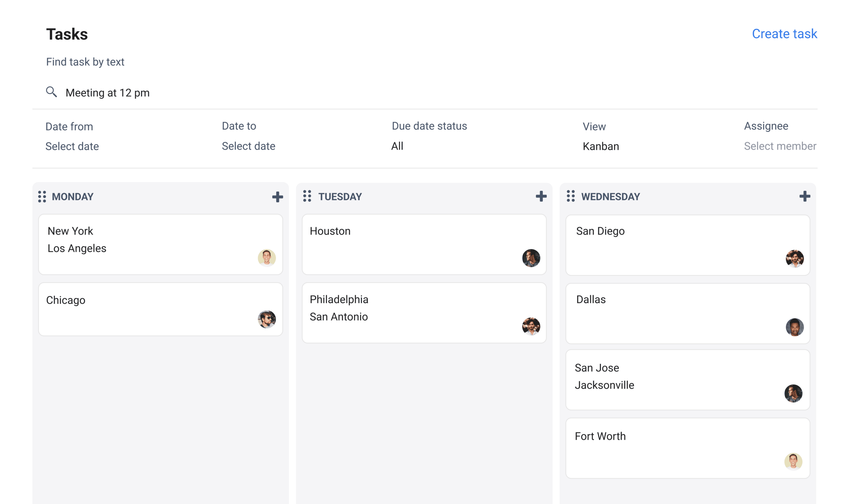
Task: Click the assignee avatar on Chicago card
Action: coord(267,320)
